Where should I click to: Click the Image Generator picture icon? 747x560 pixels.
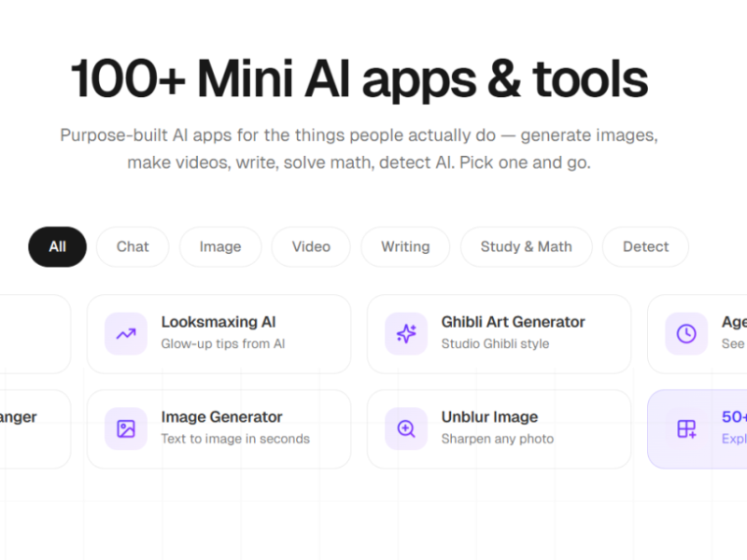(x=126, y=428)
